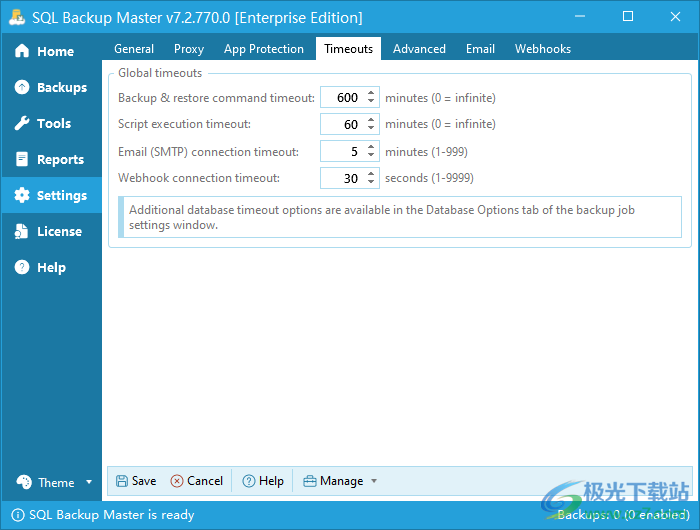This screenshot has height=530, width=700.
Task: Go to Backups in sidebar
Action: [x=52, y=87]
